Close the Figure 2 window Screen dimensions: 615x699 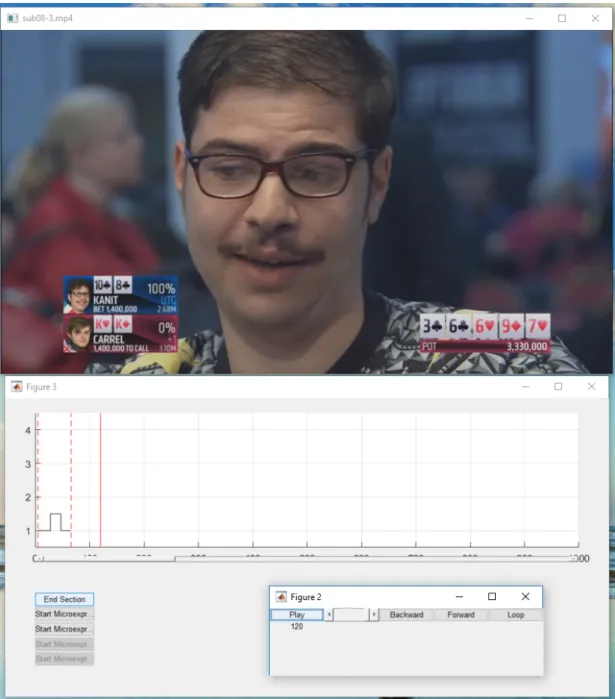(x=525, y=596)
